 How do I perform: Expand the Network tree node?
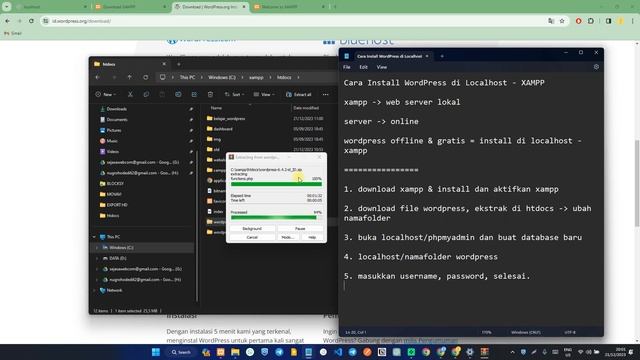94,290
